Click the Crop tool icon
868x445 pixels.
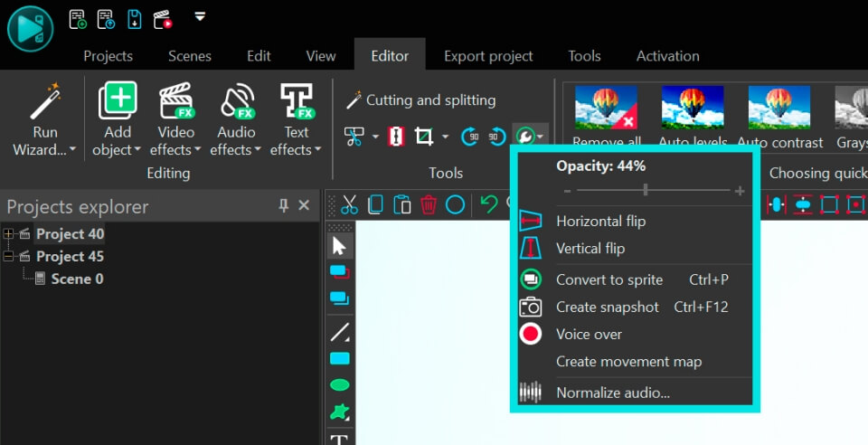coord(424,137)
